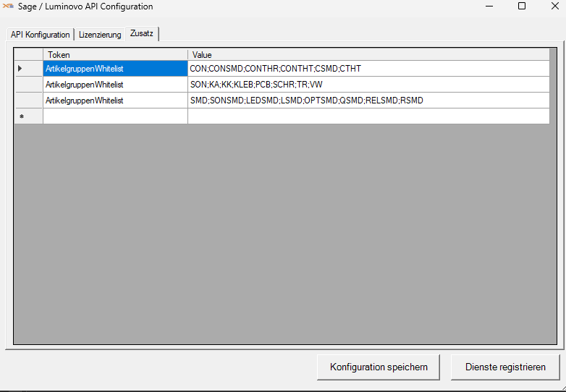Click the value cell starting with SON;KA;KK

pyautogui.click(x=368, y=85)
